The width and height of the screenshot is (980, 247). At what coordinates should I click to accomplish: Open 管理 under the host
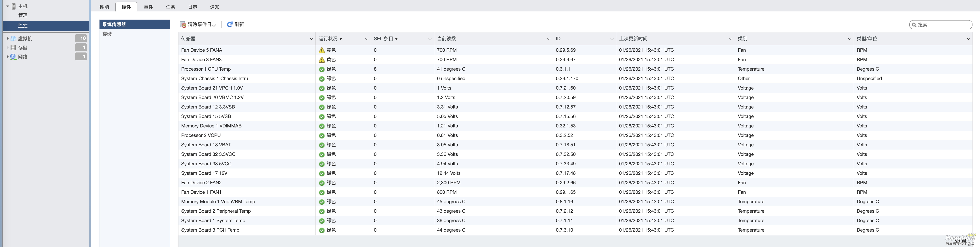[x=23, y=16]
